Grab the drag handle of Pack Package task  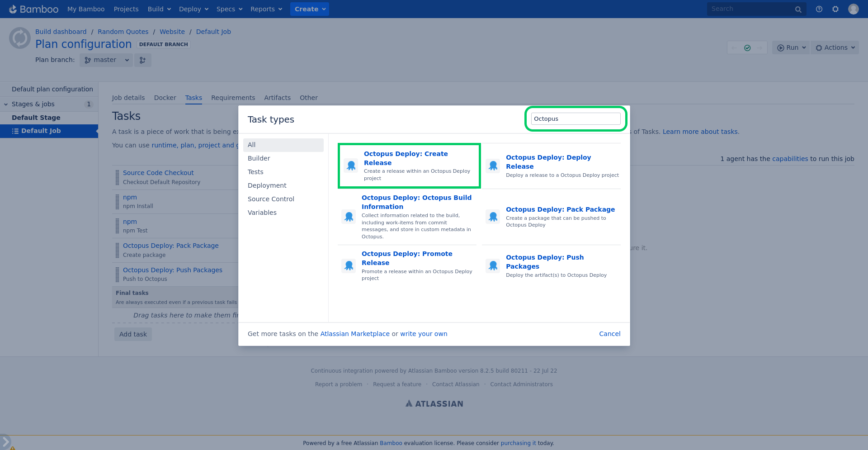point(118,250)
